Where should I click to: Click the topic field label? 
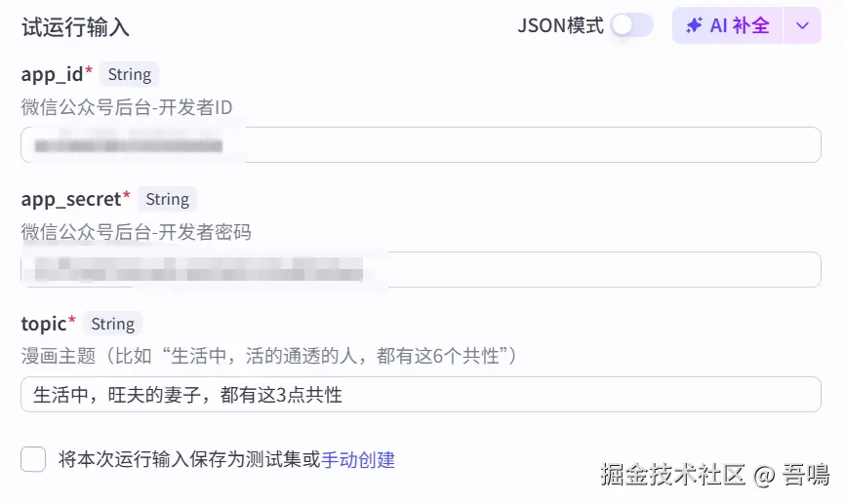44,324
